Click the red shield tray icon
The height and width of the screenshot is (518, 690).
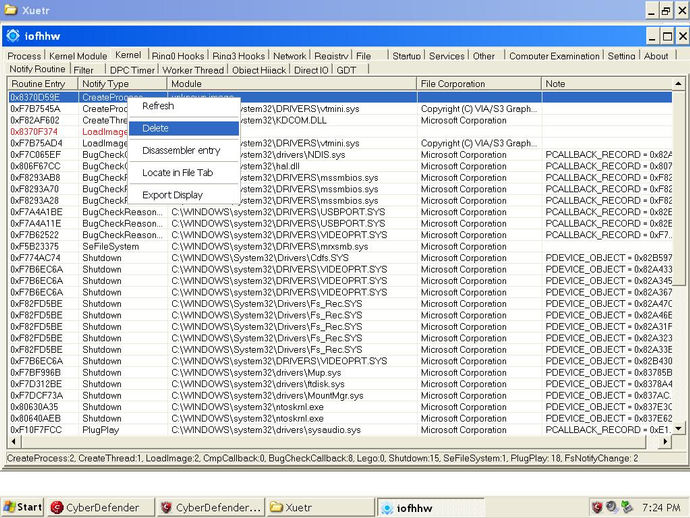(x=597, y=507)
